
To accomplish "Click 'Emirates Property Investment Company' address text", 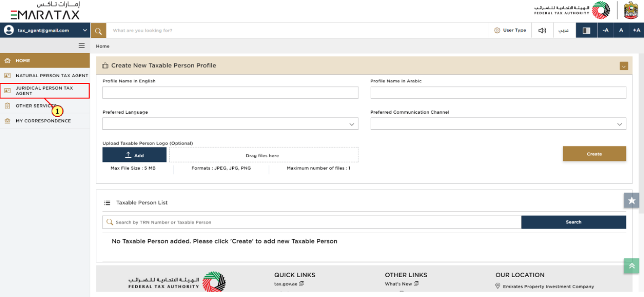I will coord(549,287).
